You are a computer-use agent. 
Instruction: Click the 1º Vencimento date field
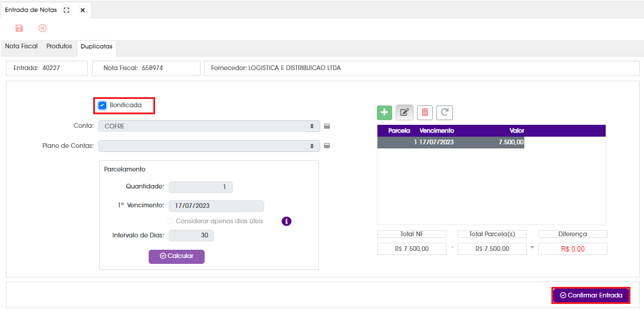[216, 206]
